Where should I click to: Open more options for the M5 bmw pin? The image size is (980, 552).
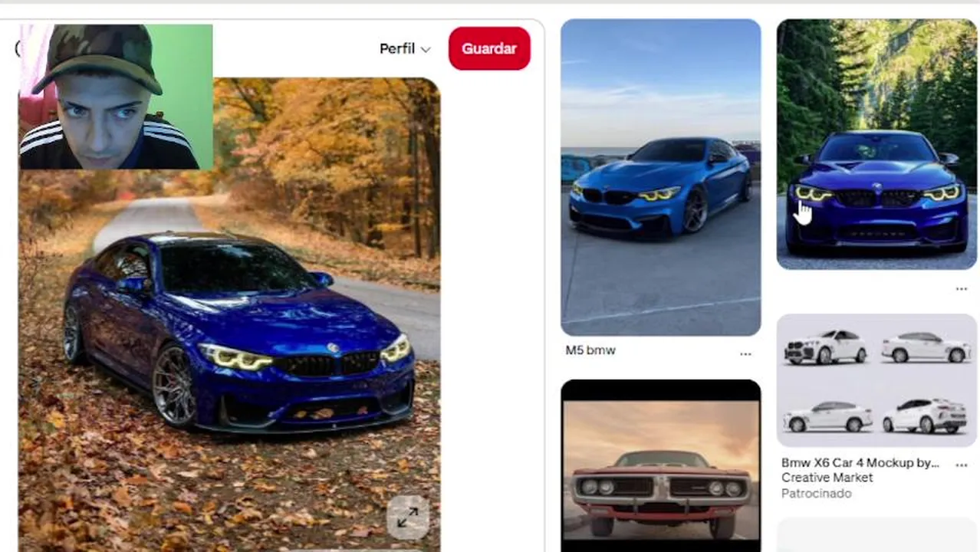[745, 354]
